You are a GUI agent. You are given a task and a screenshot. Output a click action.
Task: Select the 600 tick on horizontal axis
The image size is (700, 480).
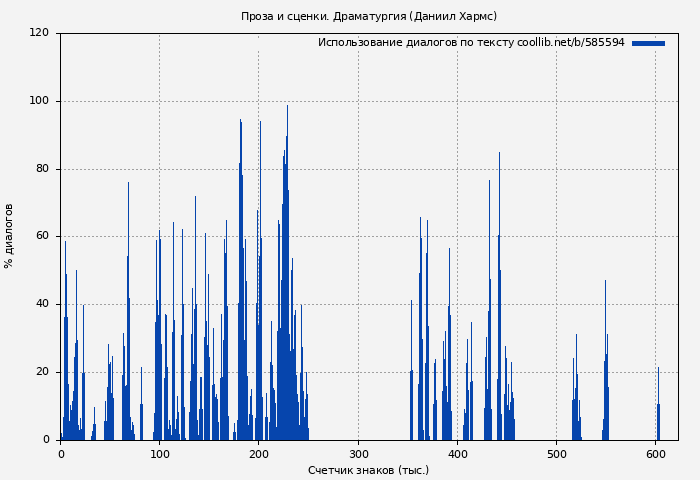point(654,454)
